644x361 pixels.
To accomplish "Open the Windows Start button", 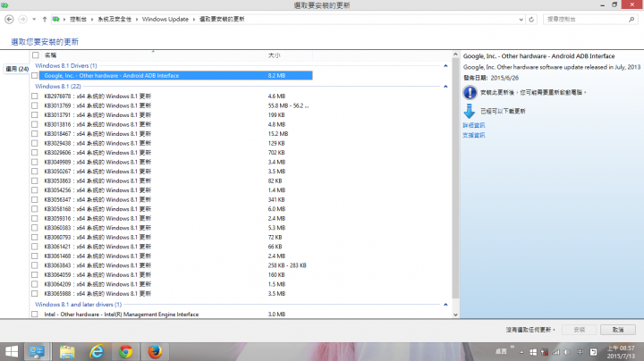I will [12, 351].
